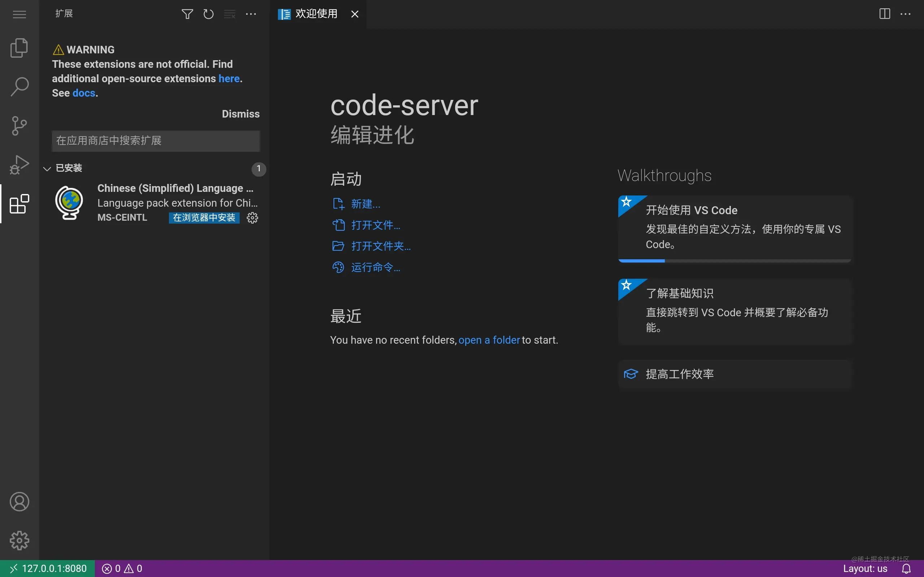Viewport: 924px width, 577px height.
Task: Click the extension marketplace search field
Action: coord(156,141)
